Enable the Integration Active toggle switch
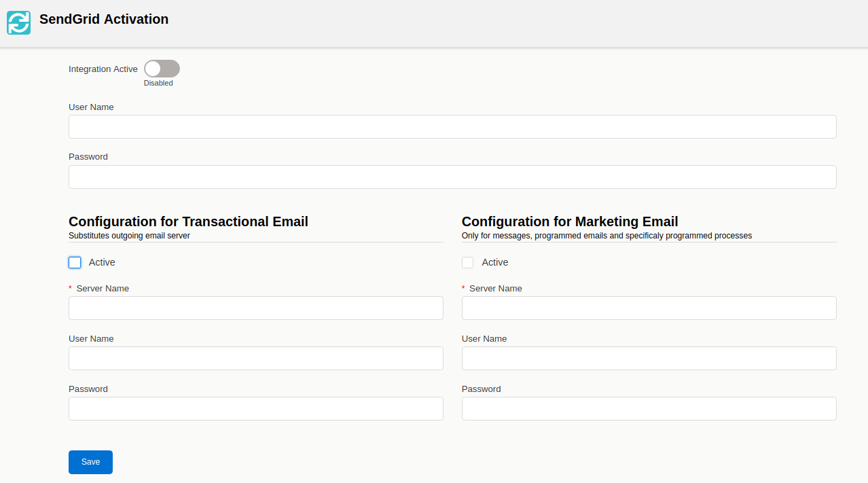This screenshot has width=868, height=483. point(162,69)
